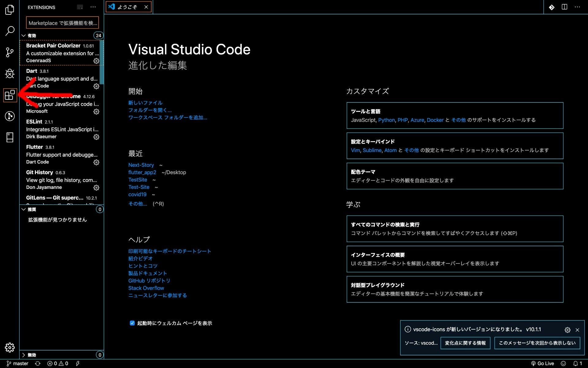Open the Run and Debug view
The height and width of the screenshot is (368, 588).
pyautogui.click(x=9, y=74)
